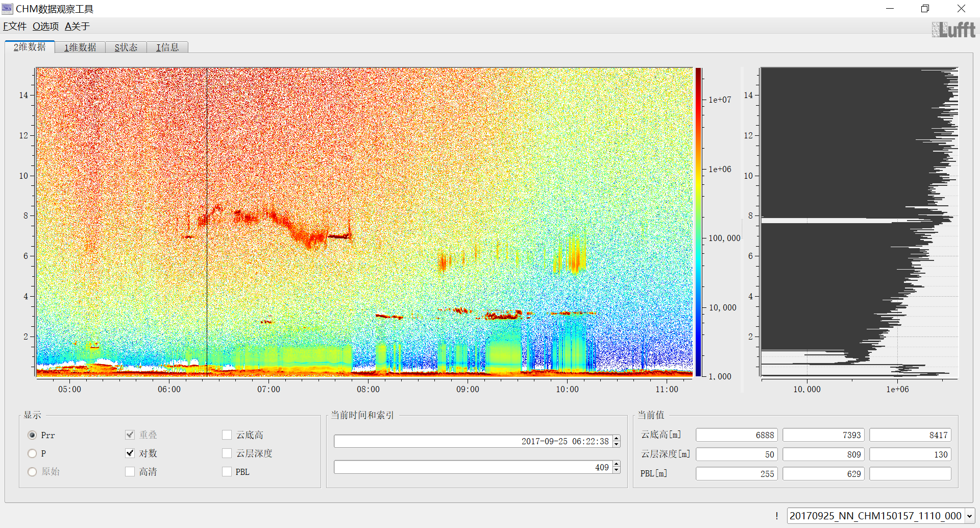
Task: Click the CHM app icon in title bar
Action: 7,8
